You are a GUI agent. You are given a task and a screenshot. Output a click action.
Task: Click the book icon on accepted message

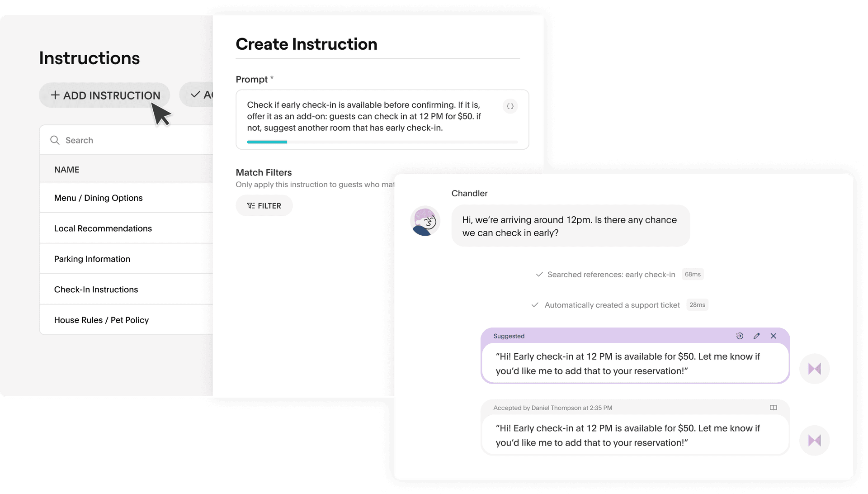(x=774, y=408)
